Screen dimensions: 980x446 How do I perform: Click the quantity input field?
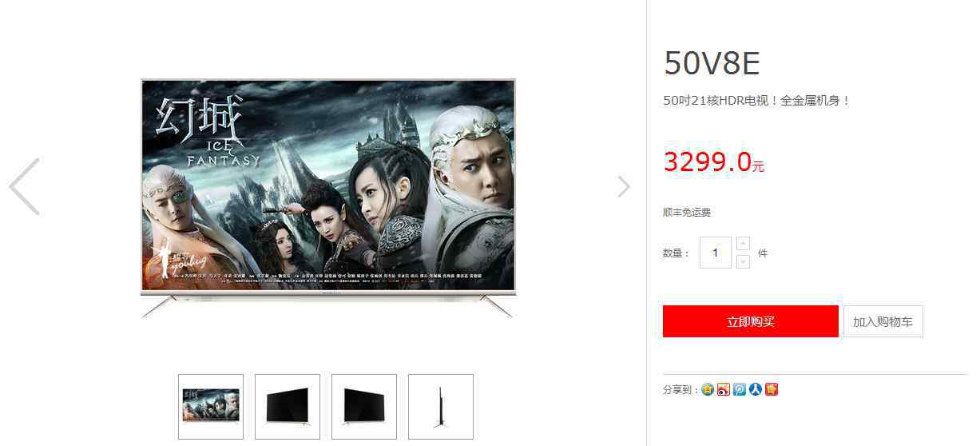click(716, 253)
